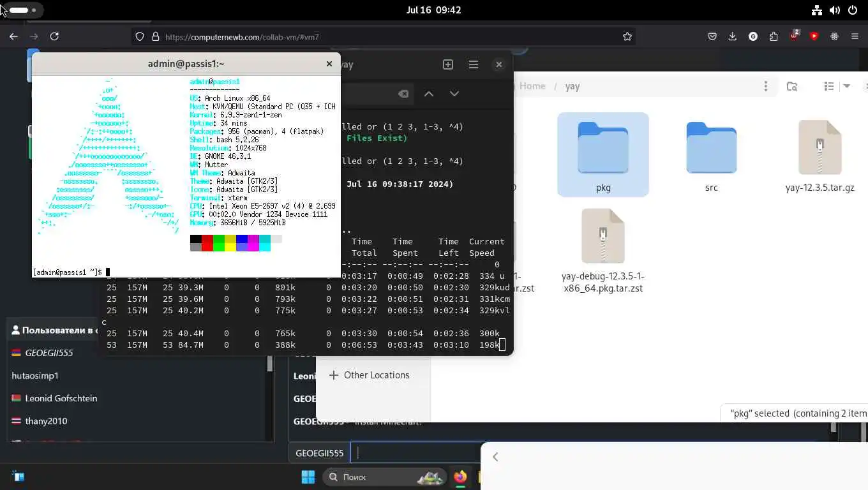Search files in the yay folder
Screen dimensions: 868x490
[x=792, y=86]
